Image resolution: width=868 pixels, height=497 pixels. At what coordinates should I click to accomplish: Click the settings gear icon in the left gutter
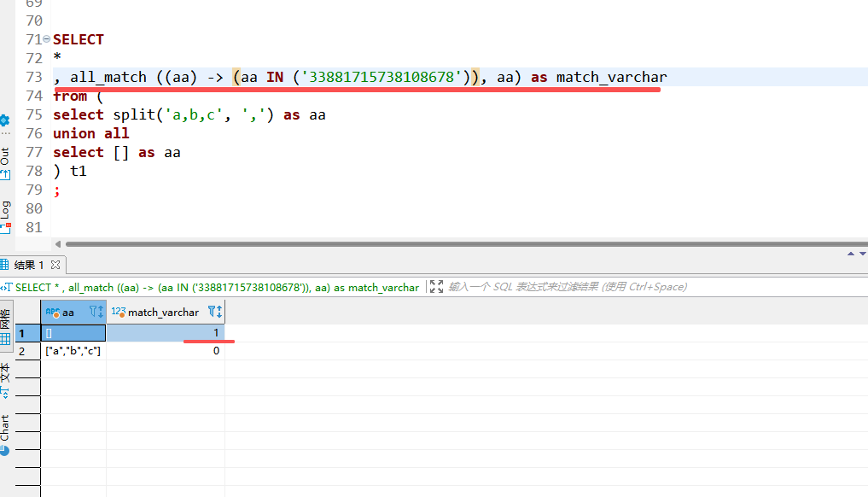pyautogui.click(x=4, y=120)
